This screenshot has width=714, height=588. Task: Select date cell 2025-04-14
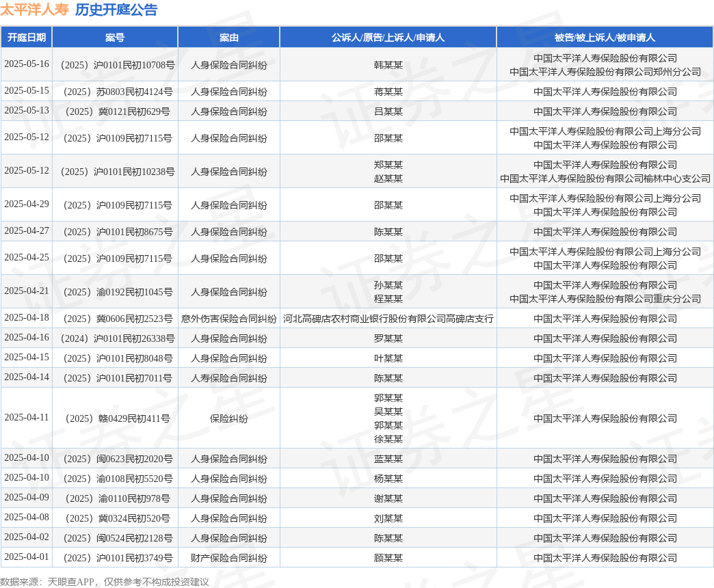27,377
